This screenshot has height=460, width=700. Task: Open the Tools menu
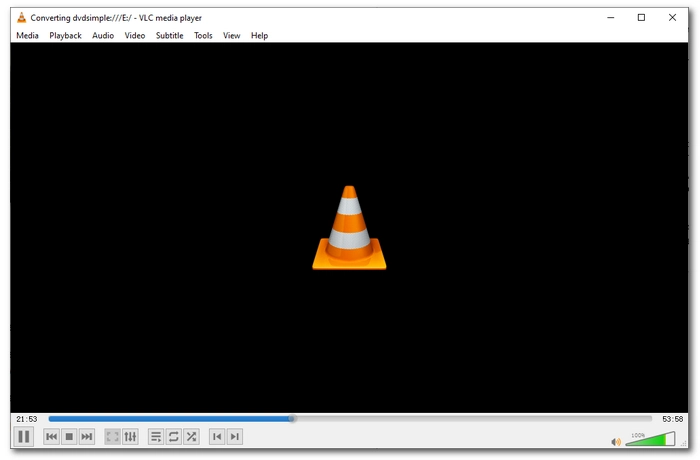[203, 35]
